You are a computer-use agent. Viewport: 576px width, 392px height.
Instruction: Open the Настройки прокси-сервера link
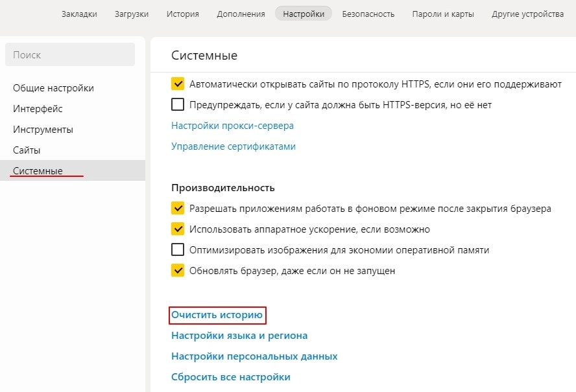pyautogui.click(x=232, y=126)
